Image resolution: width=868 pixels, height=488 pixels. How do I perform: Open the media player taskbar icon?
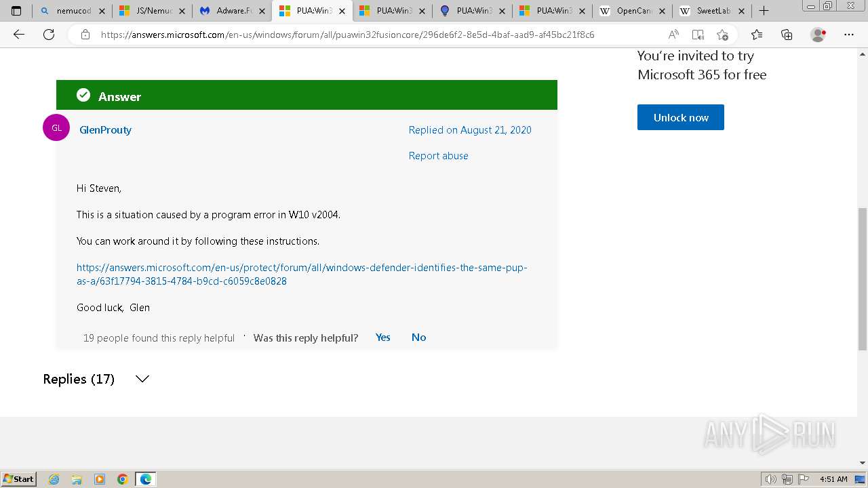coord(100,479)
